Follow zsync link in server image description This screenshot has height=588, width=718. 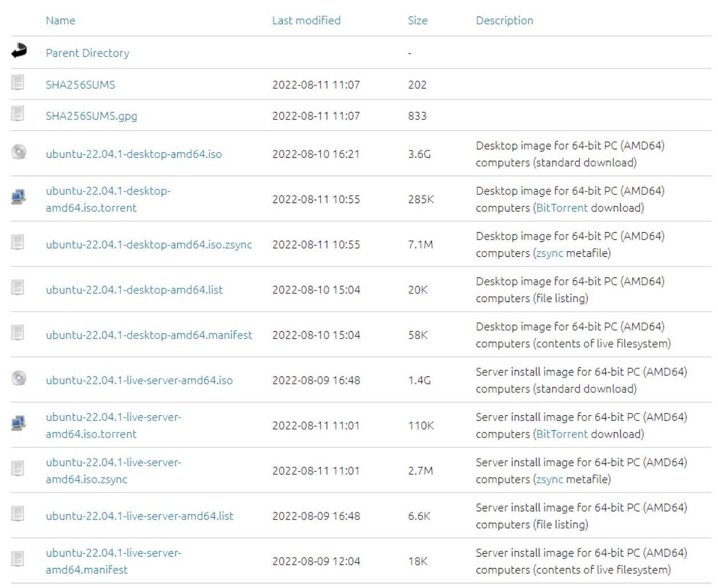pos(550,479)
